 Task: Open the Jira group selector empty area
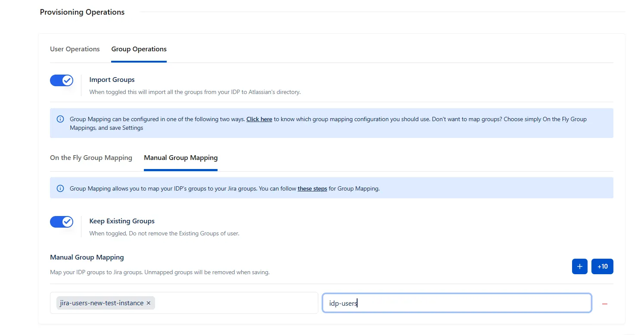click(x=236, y=303)
